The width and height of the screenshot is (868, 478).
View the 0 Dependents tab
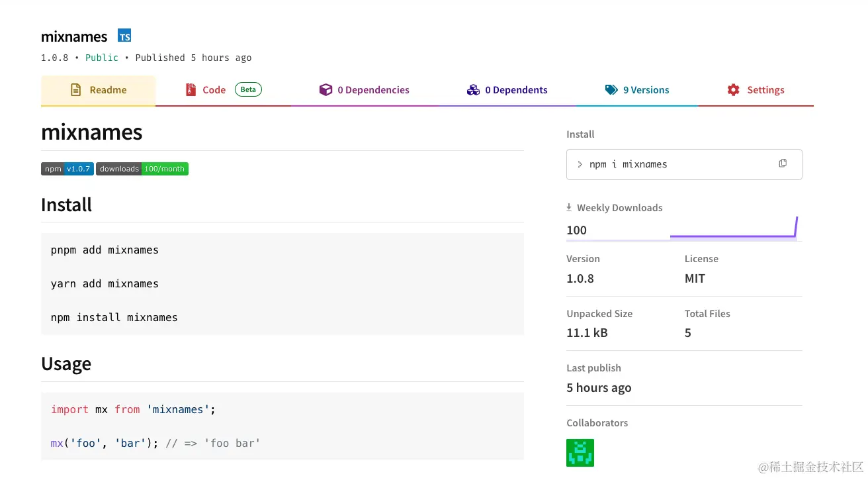(x=507, y=90)
